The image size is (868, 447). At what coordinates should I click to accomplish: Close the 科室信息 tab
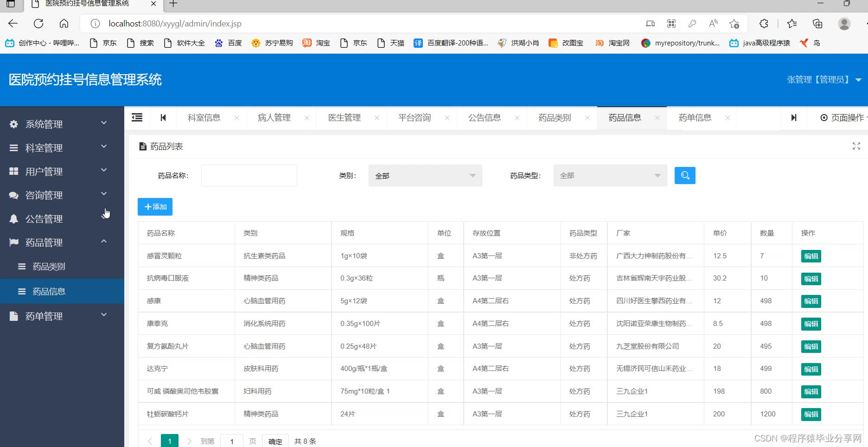(237, 118)
